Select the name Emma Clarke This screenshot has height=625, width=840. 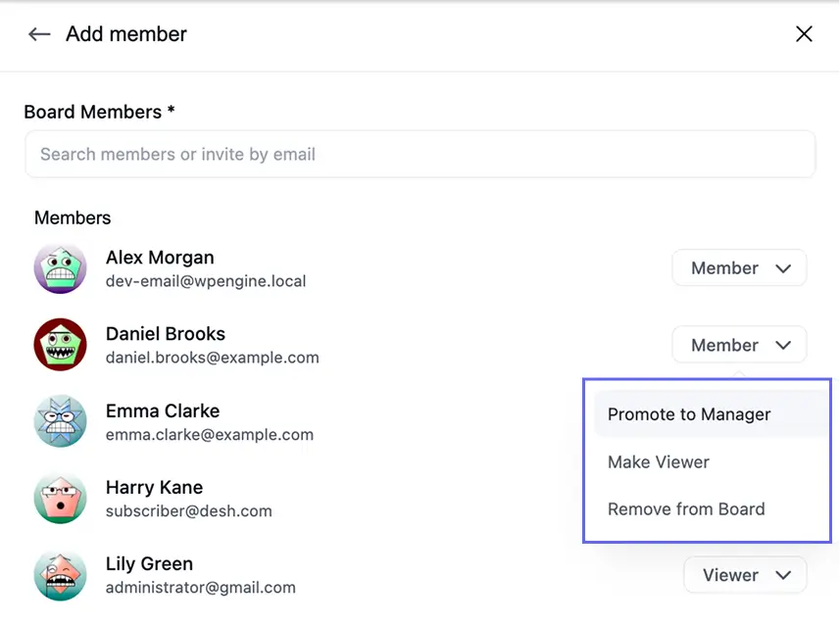click(163, 410)
